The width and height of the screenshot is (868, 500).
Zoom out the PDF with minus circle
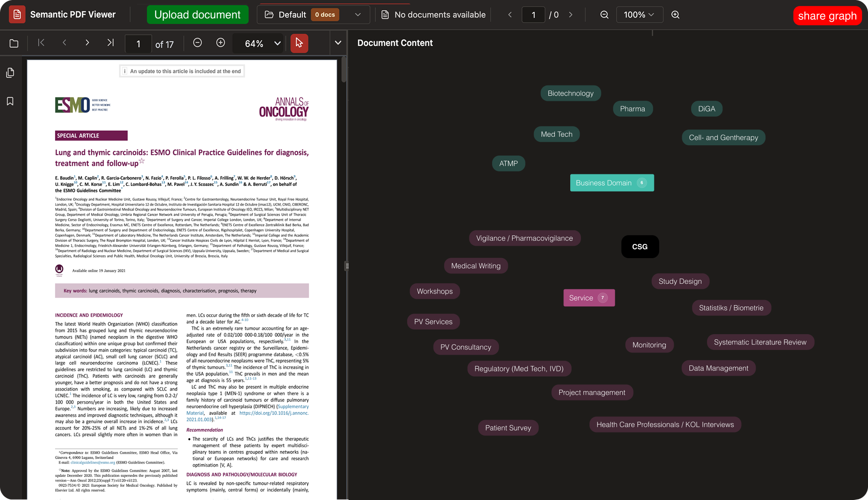point(197,43)
